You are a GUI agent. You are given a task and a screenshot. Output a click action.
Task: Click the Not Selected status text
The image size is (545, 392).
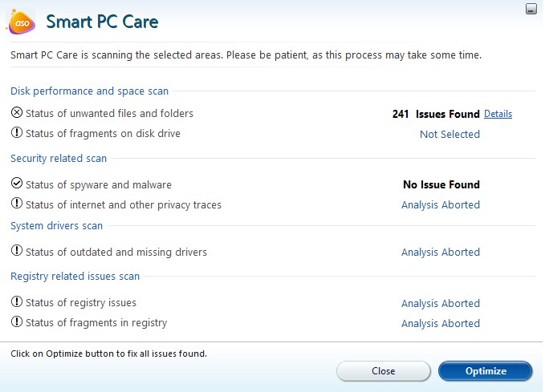(449, 135)
